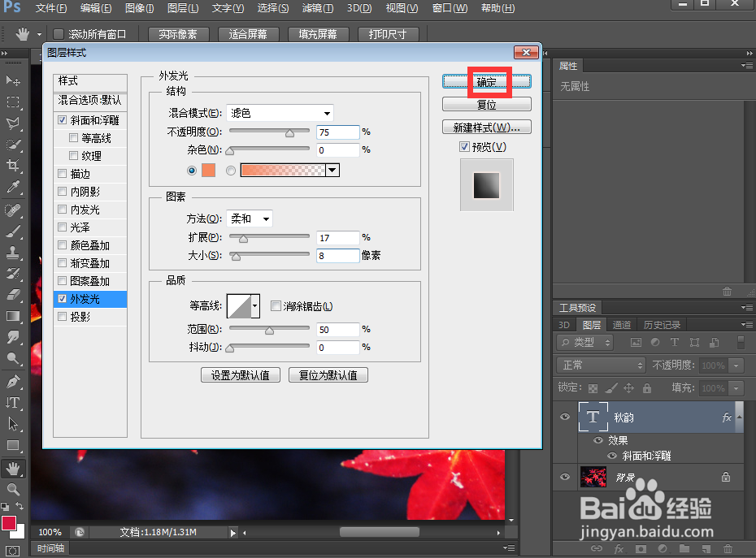Enable the 投影 layer style checkbox
Screen dimensions: 756x558
63,317
